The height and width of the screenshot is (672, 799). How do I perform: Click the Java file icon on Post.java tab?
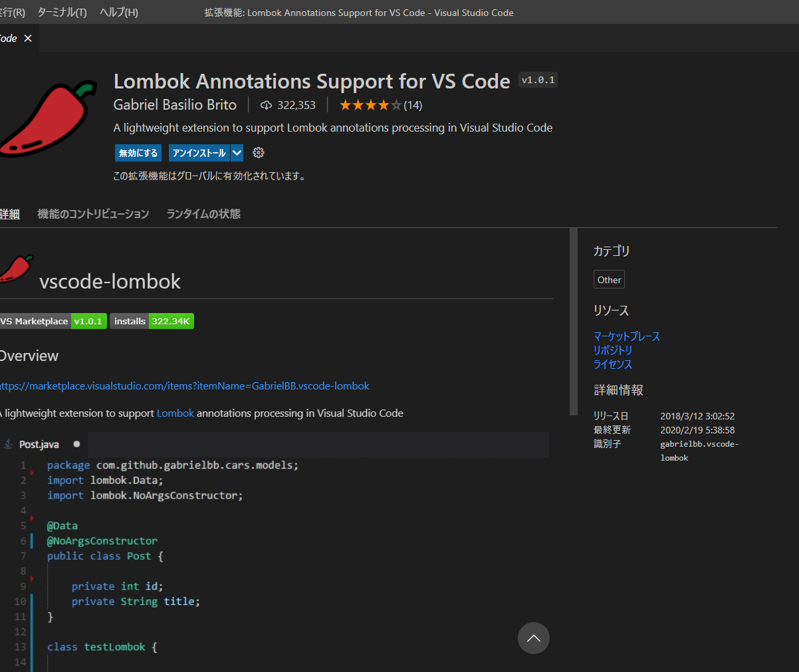[8, 444]
